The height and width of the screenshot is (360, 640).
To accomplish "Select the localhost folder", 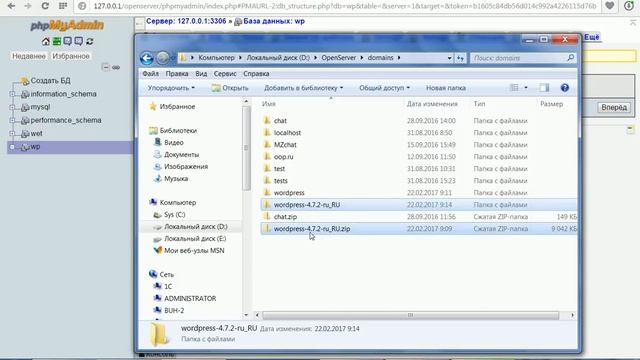I will pos(287,133).
